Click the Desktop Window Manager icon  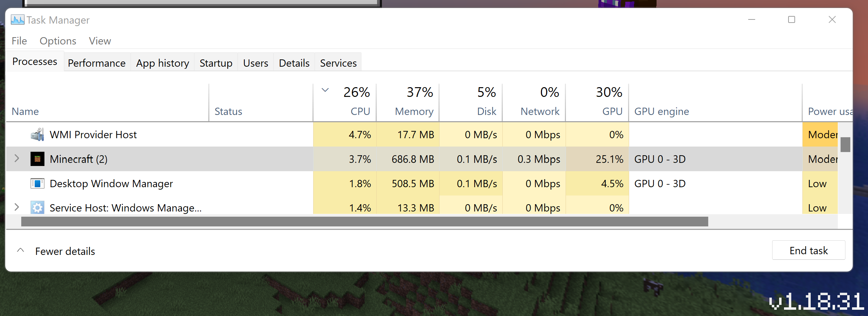pos(37,183)
